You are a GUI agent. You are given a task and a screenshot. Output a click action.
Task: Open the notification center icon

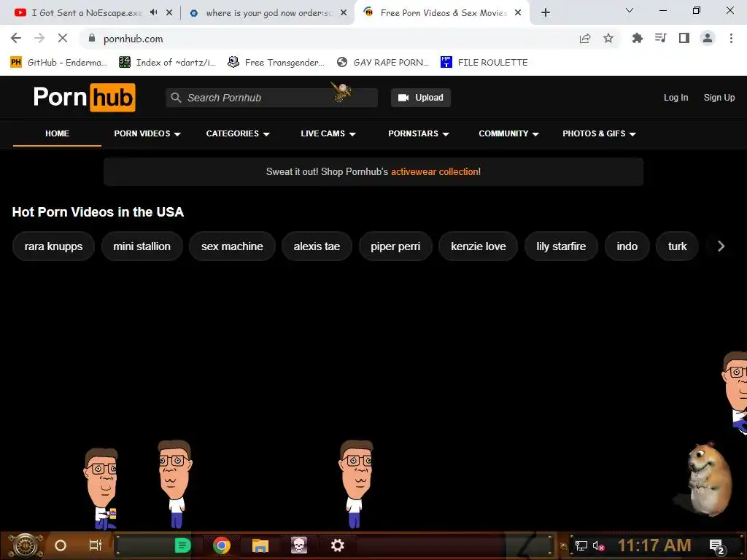click(x=717, y=546)
